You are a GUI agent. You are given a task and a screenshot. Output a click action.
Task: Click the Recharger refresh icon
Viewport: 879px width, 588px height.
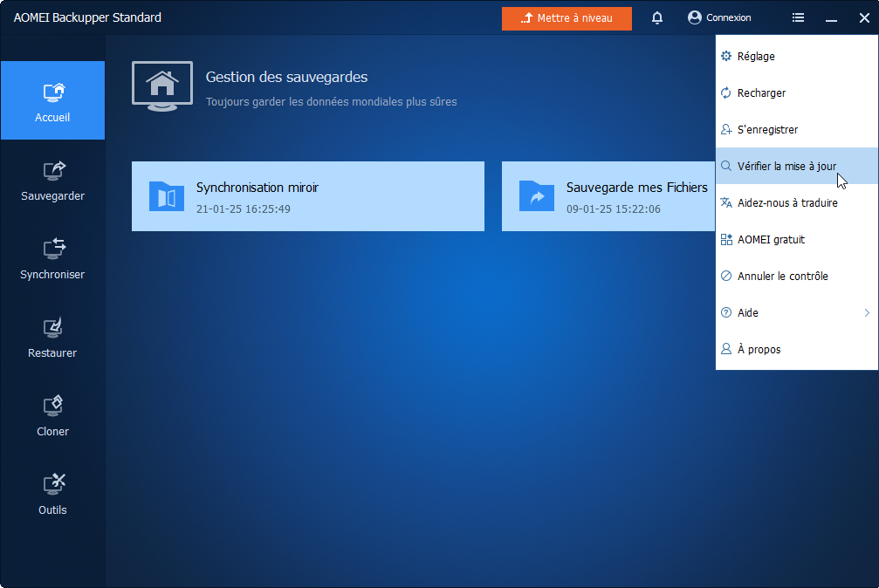coord(726,93)
